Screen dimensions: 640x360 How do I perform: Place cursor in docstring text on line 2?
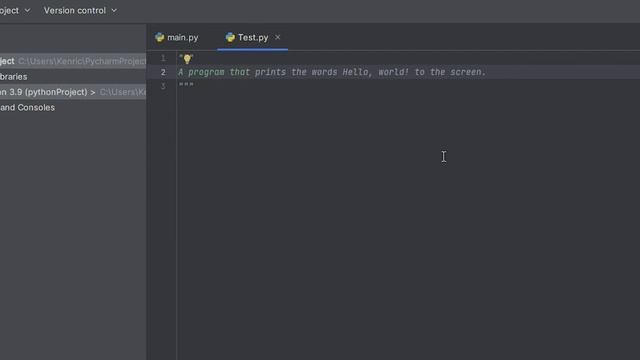click(x=332, y=72)
